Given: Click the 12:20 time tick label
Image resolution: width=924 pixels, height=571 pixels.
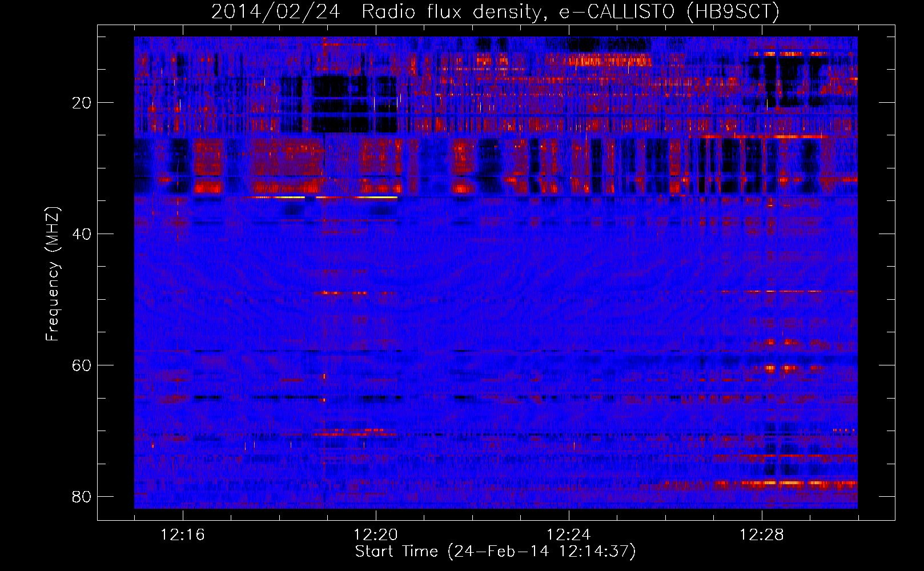Looking at the screenshot, I should click(x=376, y=535).
